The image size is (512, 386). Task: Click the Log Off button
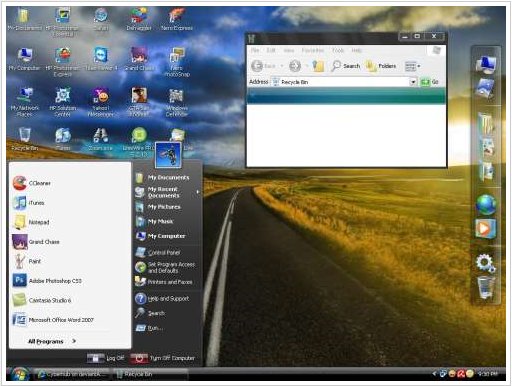pos(105,358)
